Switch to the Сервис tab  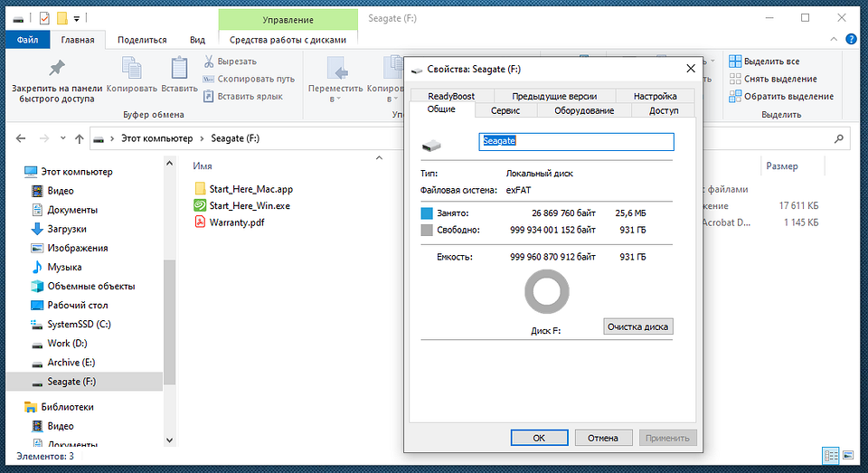(x=505, y=110)
